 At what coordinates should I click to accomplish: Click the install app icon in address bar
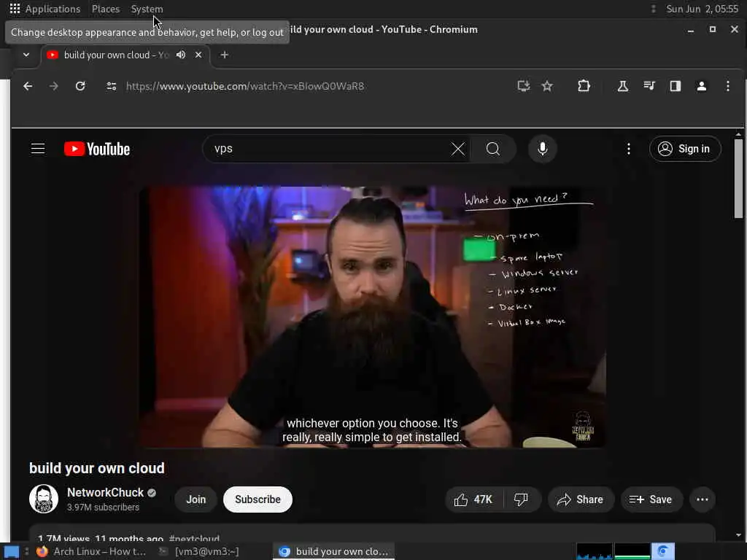(524, 86)
